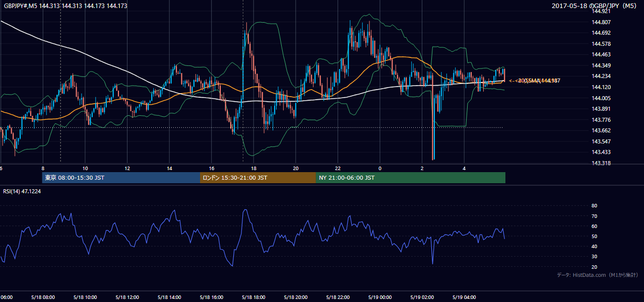Click the RSI axis value 60
This screenshot has width=644, height=302.
pos(595,226)
